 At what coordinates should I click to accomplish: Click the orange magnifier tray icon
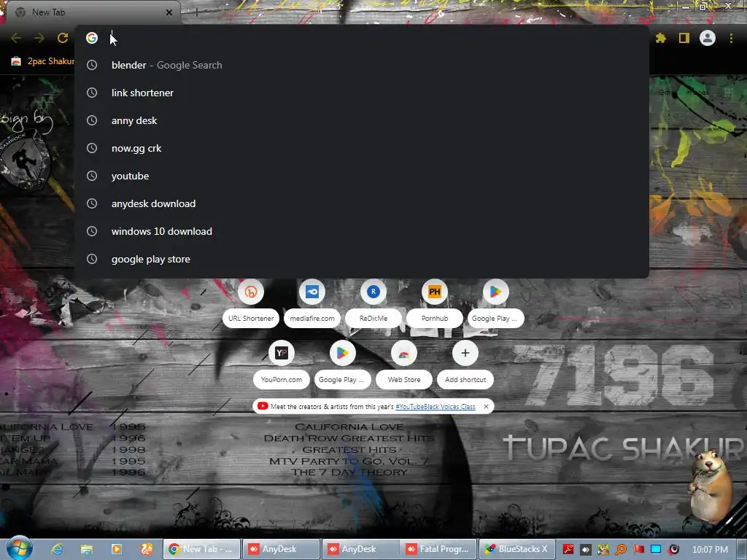click(x=621, y=550)
